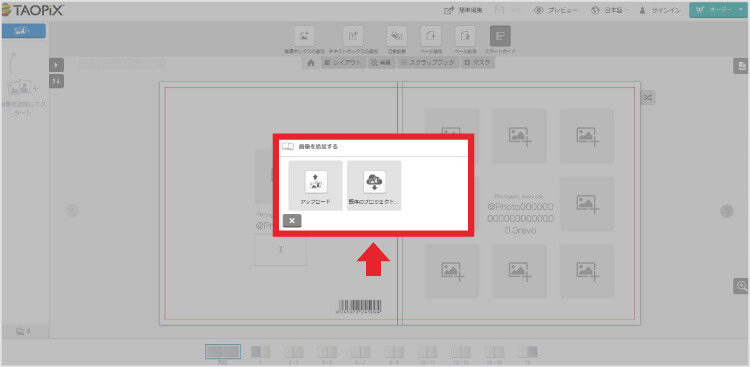Viewport: 750px width, 367px height.
Task: Add a text box from toolbar
Action: point(353,40)
